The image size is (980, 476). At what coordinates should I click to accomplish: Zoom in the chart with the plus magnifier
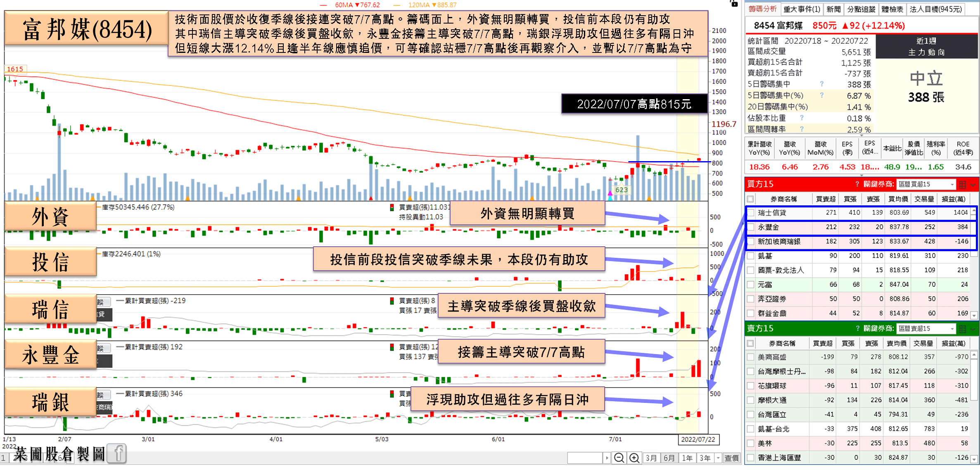pos(634,458)
